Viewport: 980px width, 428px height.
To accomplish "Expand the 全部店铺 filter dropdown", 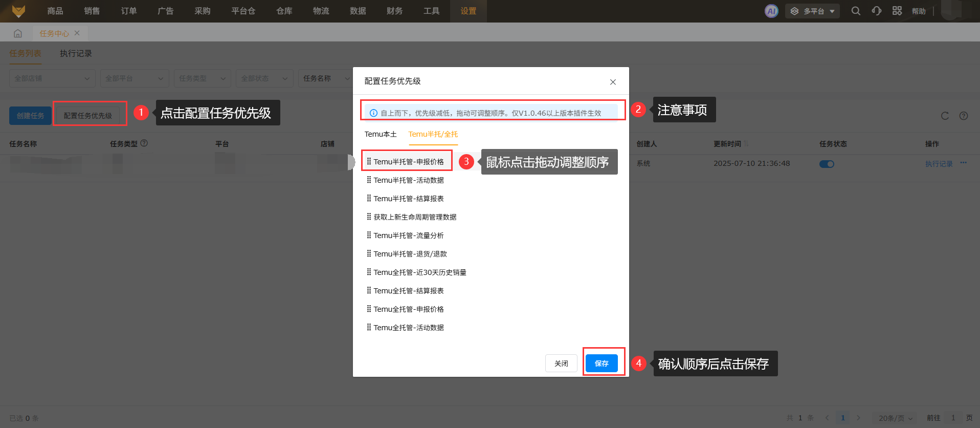I will [53, 78].
